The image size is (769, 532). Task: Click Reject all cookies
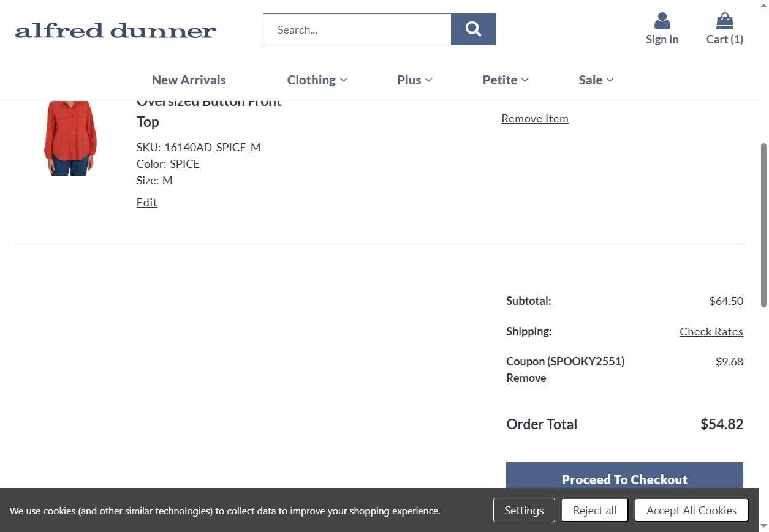click(x=595, y=510)
